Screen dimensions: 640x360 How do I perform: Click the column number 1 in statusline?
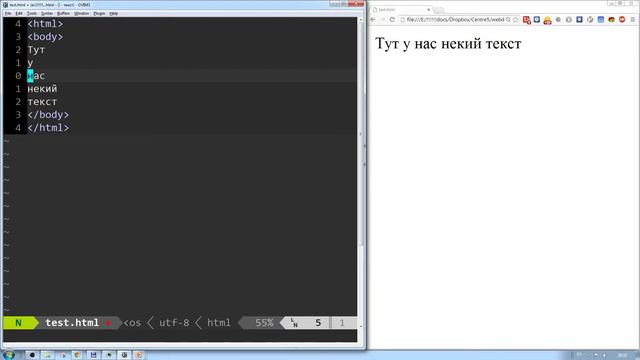[342, 323]
